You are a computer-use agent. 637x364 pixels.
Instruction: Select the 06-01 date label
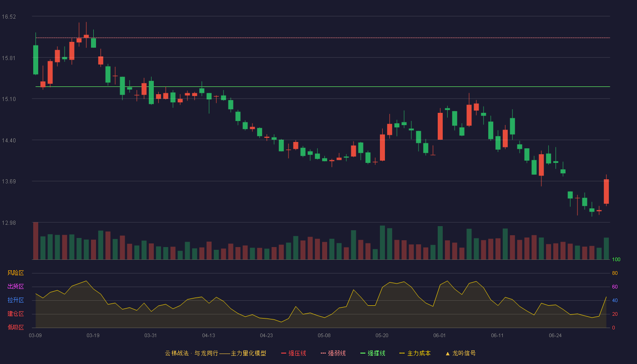(440, 335)
